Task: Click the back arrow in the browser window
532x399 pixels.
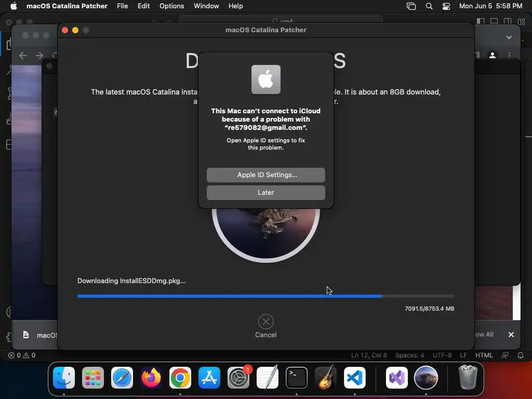Action: click(x=23, y=55)
